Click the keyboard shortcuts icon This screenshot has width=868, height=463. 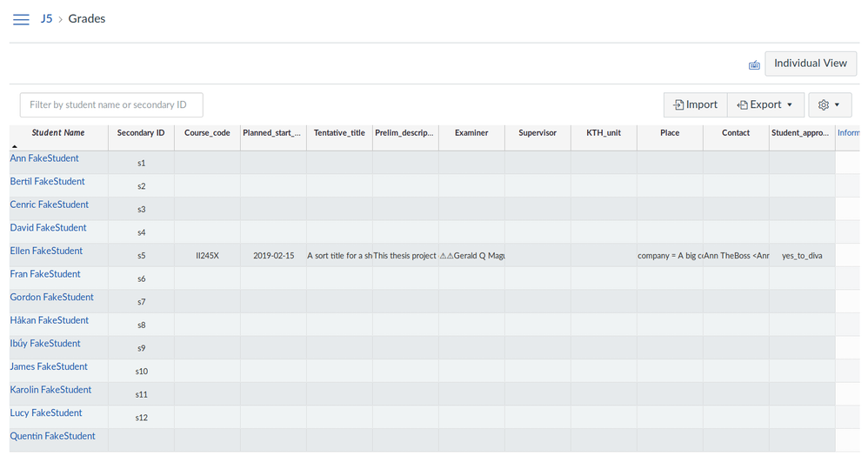pos(754,64)
